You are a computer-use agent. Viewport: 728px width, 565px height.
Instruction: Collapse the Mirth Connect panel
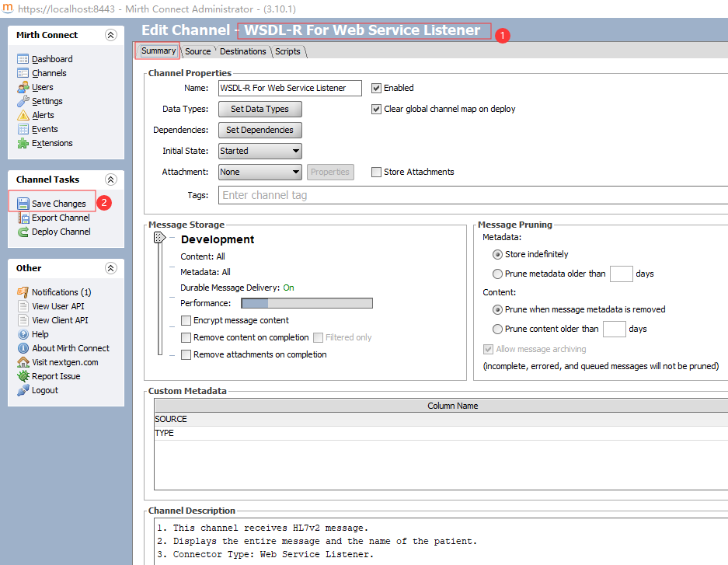110,35
